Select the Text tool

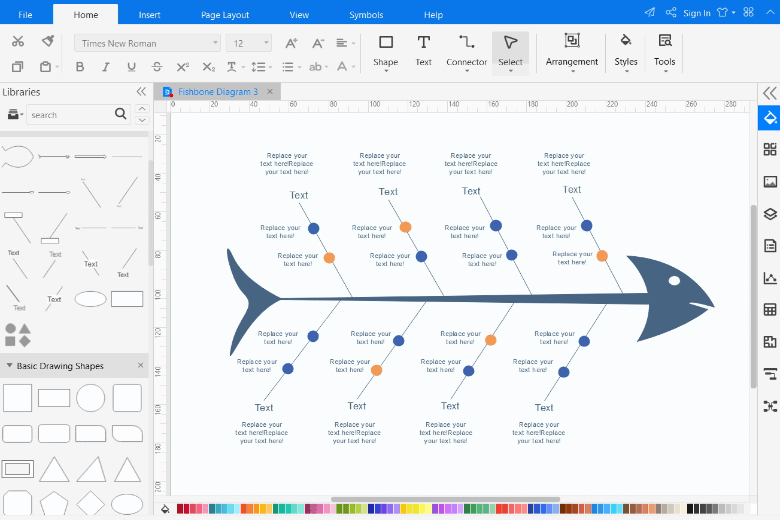423,51
